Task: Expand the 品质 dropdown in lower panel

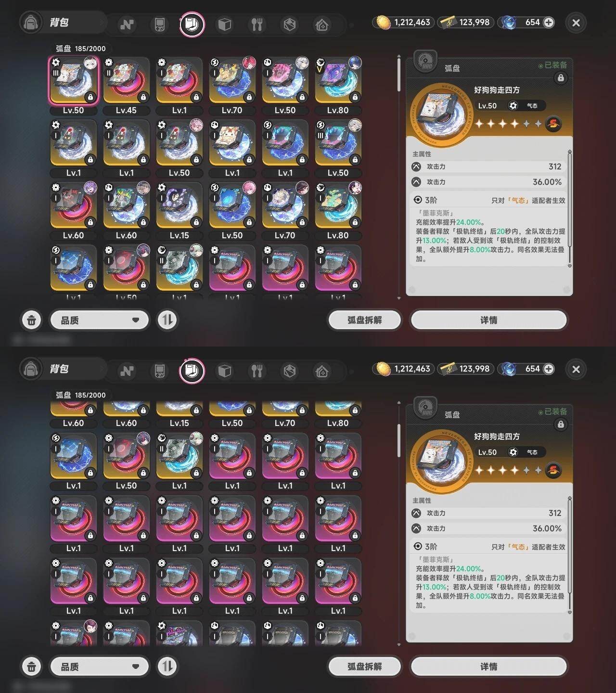Action: click(x=100, y=667)
